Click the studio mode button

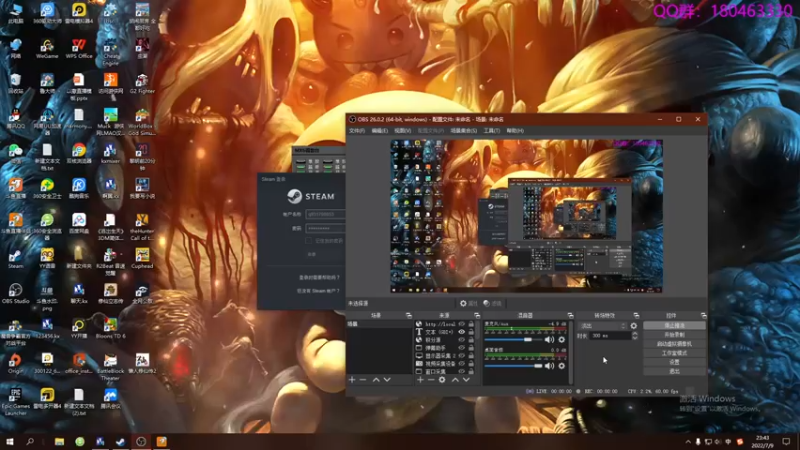(x=674, y=353)
